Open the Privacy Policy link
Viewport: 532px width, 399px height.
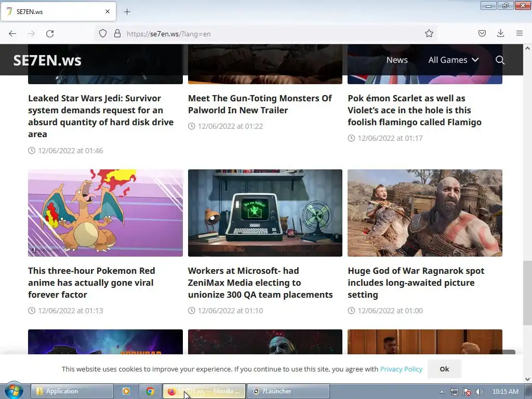coord(401,369)
